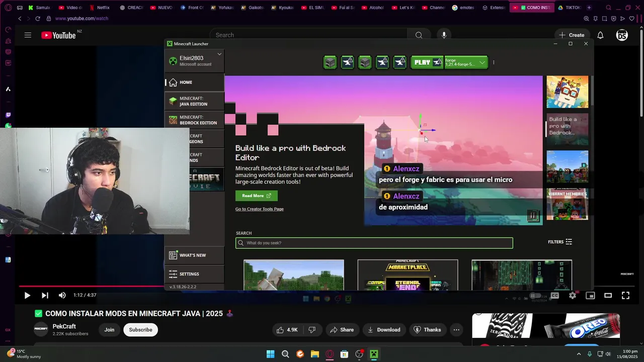This screenshot has width=644, height=362.
Task: Skip to next video in YouTube player
Action: [x=45, y=296]
